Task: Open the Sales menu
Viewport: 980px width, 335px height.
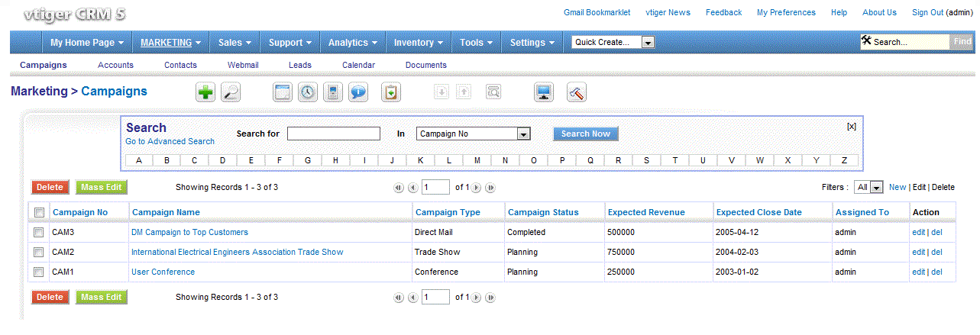Action: (234, 43)
